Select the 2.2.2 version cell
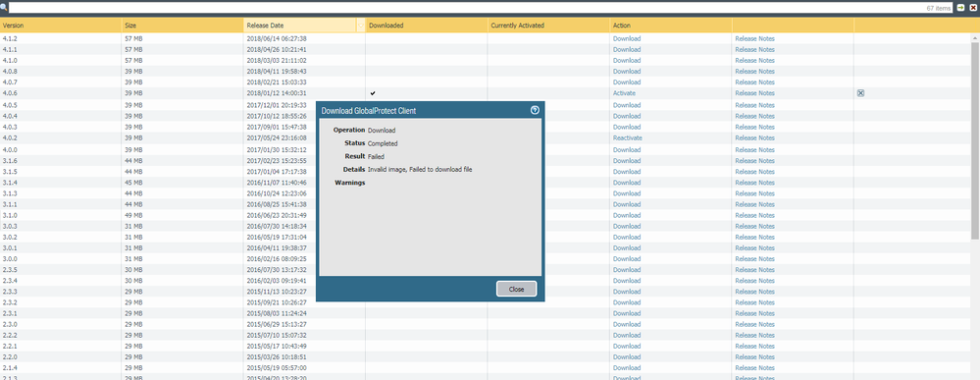980x380 pixels. 10,336
